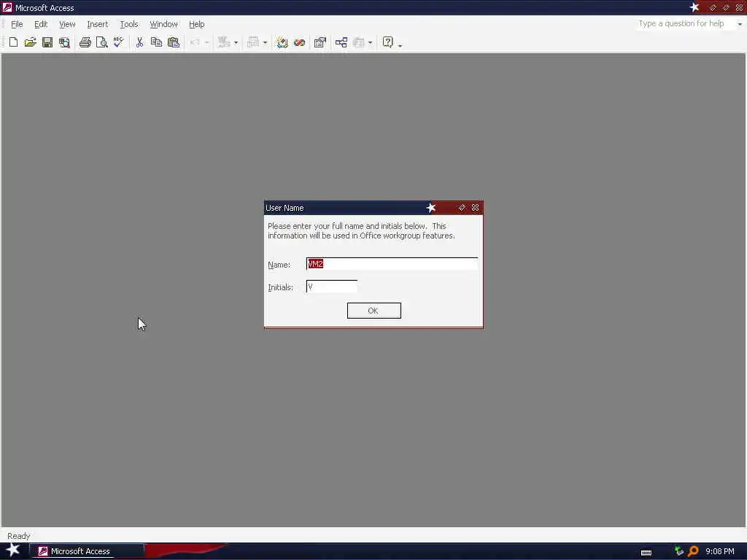Open the Insert menu
The image size is (747, 560).
coord(98,24)
